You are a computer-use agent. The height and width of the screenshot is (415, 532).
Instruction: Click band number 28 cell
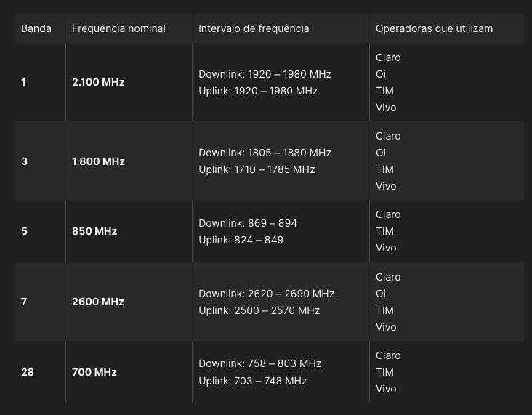click(28, 372)
